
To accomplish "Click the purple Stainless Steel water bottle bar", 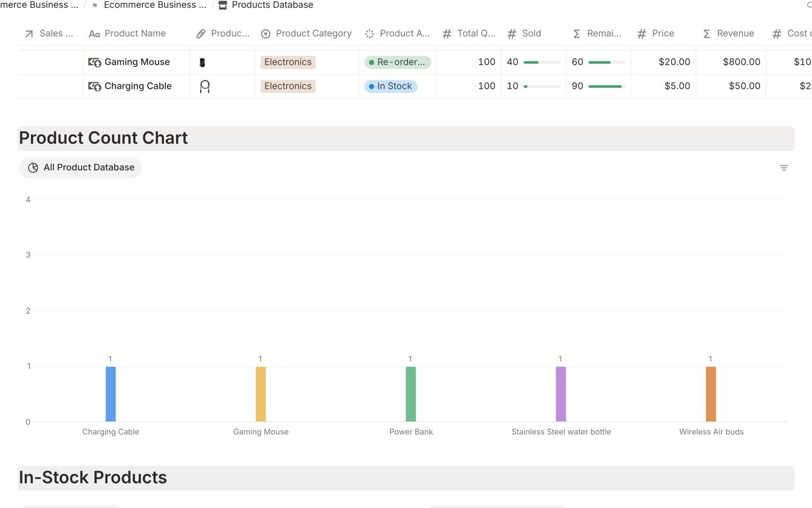I will 561,394.
